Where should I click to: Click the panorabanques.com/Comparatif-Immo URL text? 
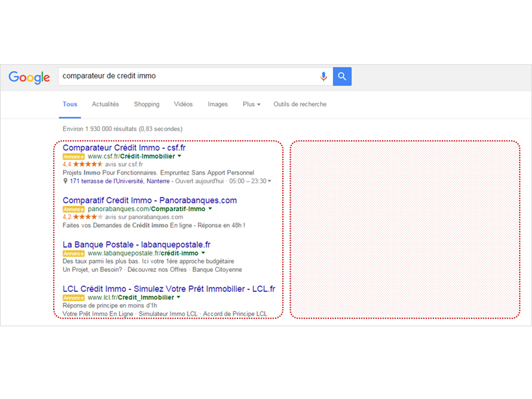coord(147,209)
